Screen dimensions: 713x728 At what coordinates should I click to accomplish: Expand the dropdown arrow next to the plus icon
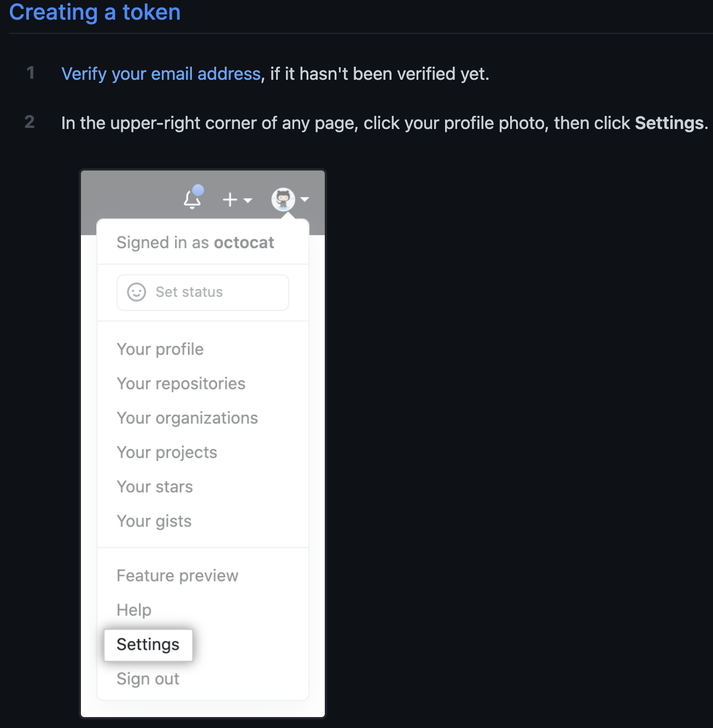click(x=247, y=201)
